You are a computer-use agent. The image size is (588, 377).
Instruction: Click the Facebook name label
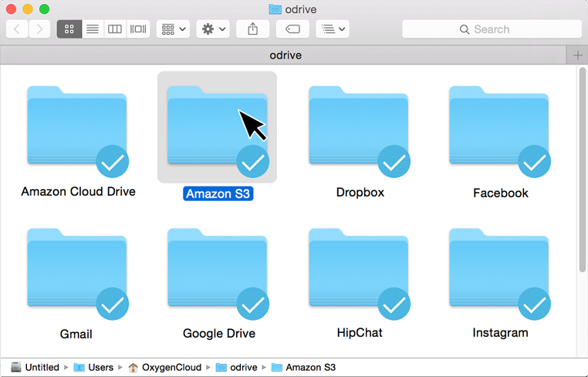pos(501,193)
